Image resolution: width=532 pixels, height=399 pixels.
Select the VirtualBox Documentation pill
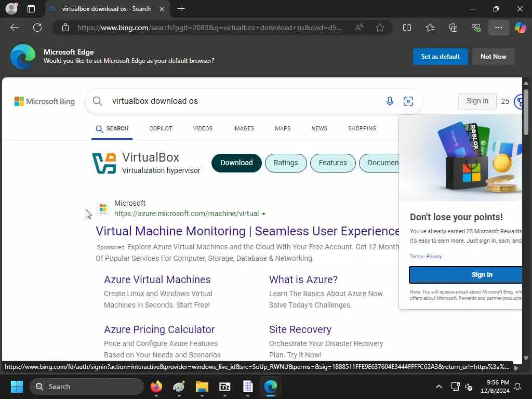[379, 163]
